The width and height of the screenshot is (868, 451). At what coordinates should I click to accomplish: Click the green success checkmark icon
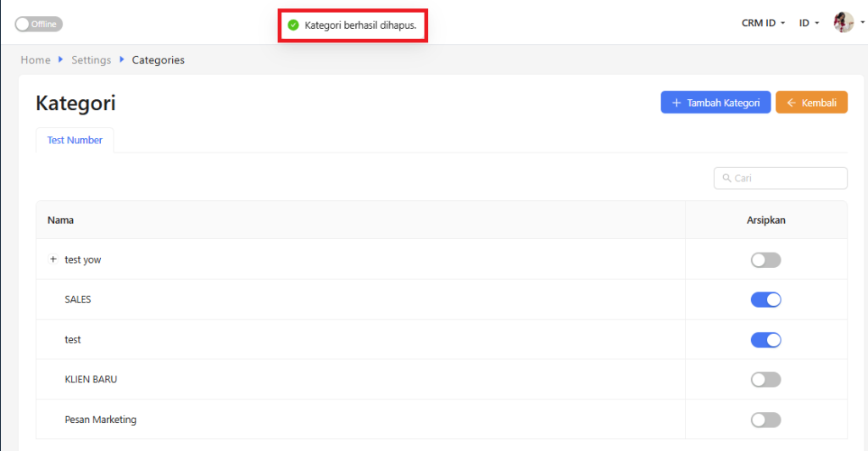pos(293,25)
